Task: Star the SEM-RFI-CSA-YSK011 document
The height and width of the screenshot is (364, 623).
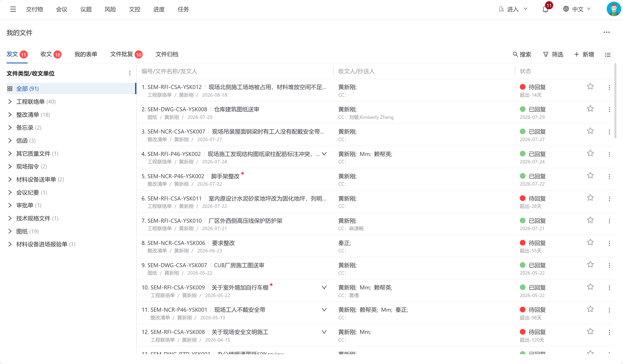Action: [x=590, y=198]
